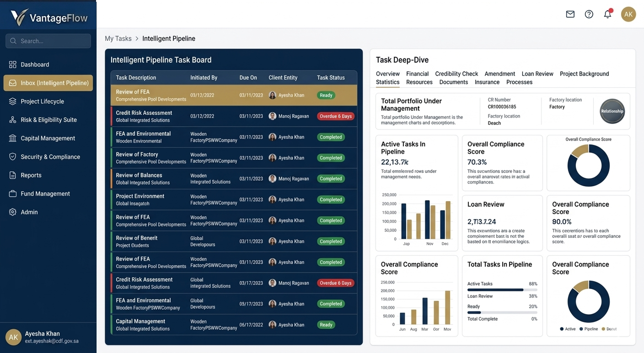Select the Credibility Check tab
Viewport: 644px width, 353px height.
pos(456,74)
